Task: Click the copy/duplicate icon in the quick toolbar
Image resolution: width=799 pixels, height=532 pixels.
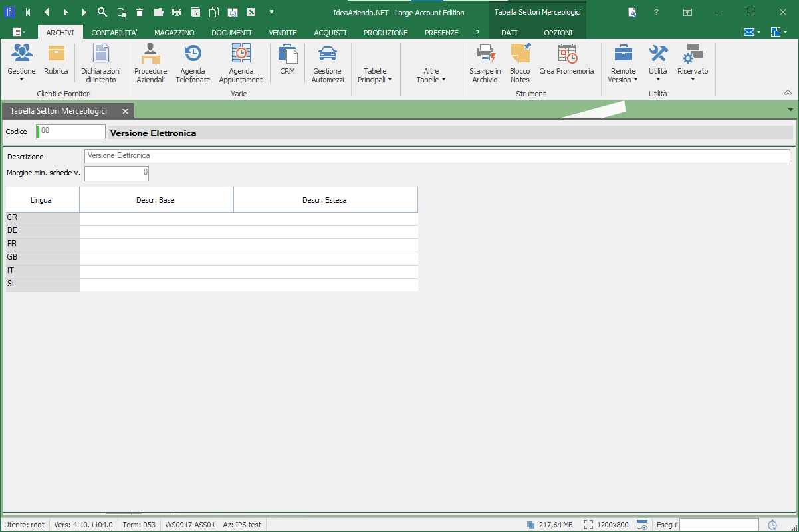Action: click(x=214, y=12)
